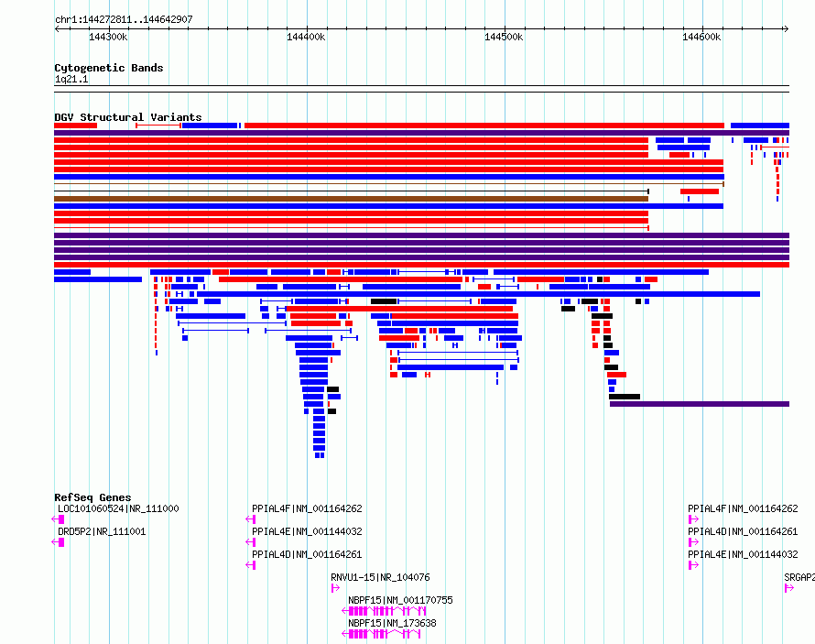Click the 1q21.1 cytogenetic band label
This screenshot has width=815, height=644.
tap(71, 79)
